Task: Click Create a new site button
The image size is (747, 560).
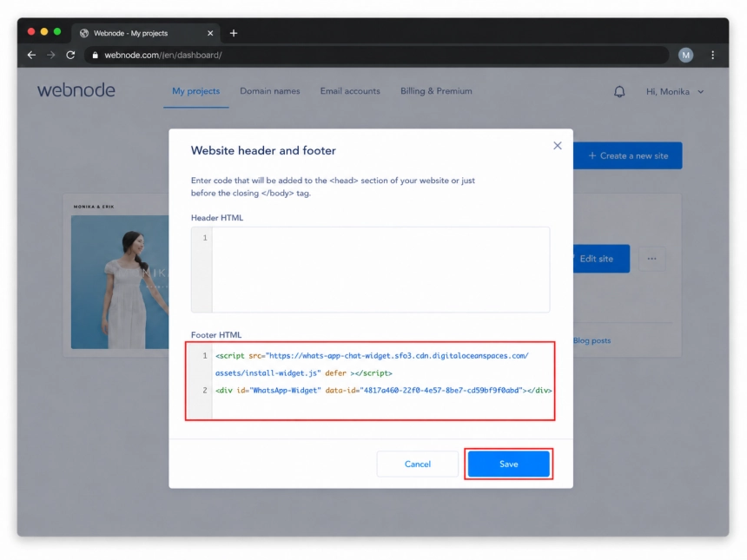Action: [x=627, y=155]
